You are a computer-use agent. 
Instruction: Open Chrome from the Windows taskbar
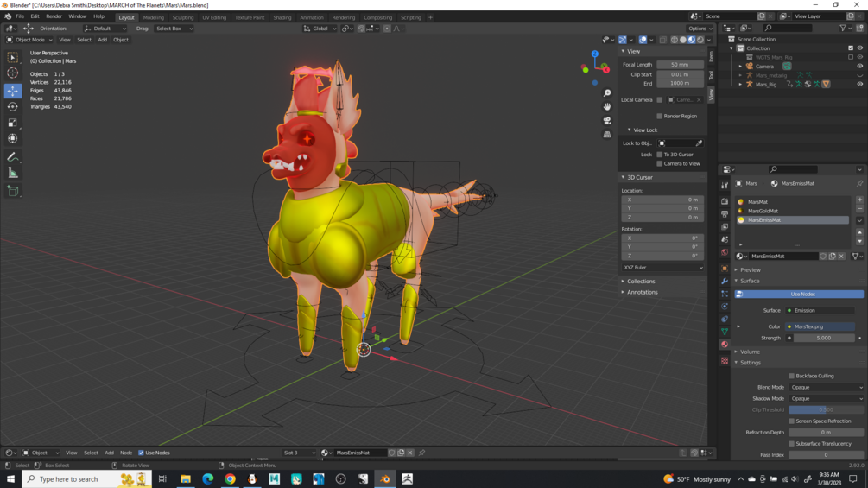tap(230, 479)
